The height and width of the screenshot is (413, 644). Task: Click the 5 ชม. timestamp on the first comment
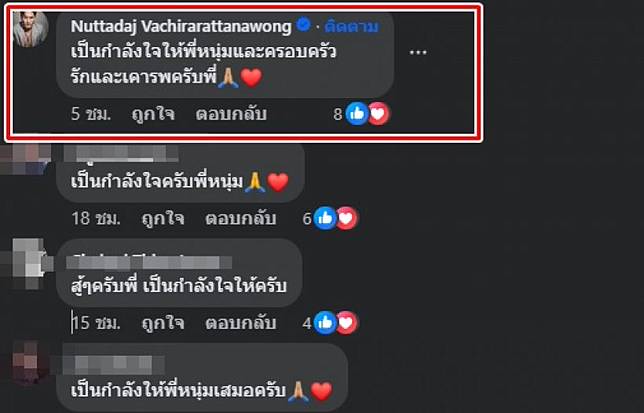[91, 114]
